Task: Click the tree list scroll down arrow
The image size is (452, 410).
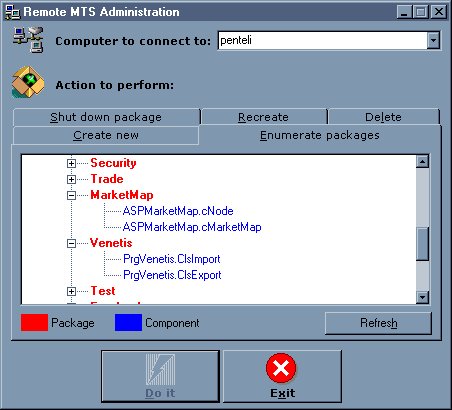Action: [423, 297]
